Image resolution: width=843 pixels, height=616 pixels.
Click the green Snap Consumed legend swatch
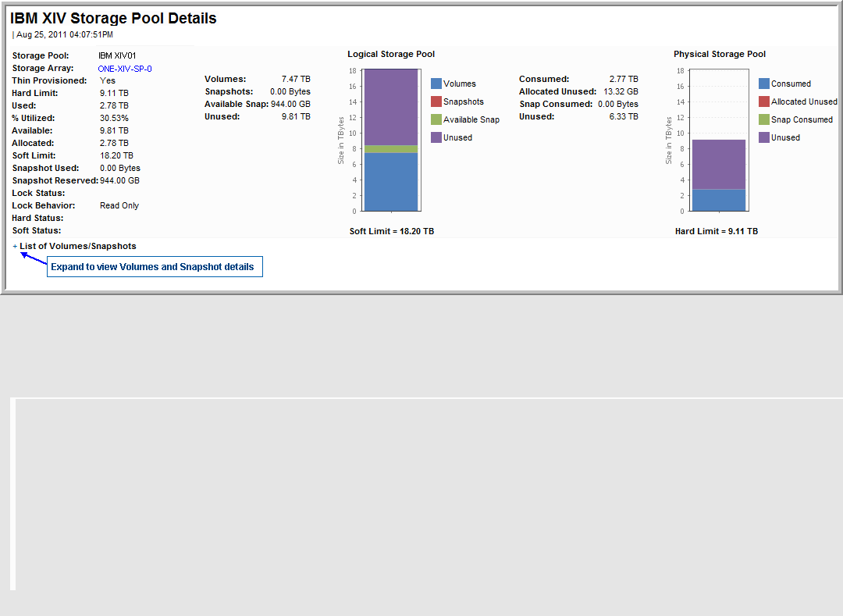click(x=764, y=119)
